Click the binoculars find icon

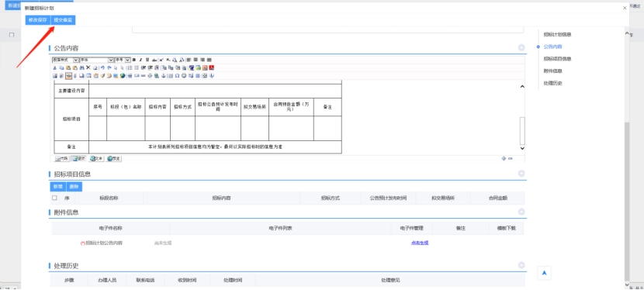click(81, 67)
